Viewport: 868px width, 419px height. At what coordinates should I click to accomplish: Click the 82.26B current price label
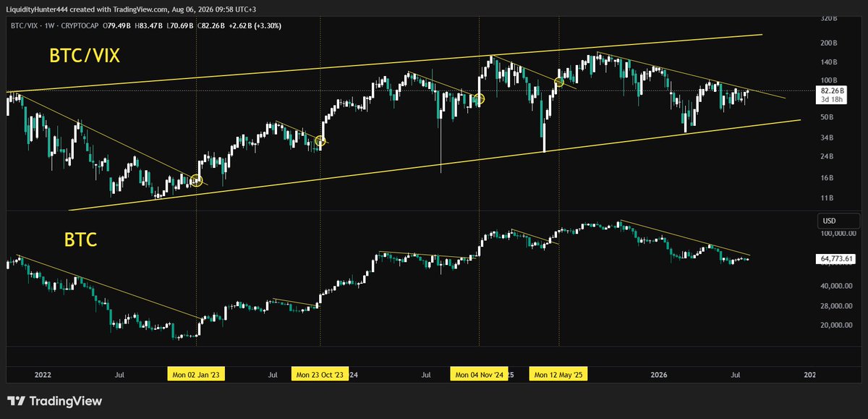coord(830,90)
